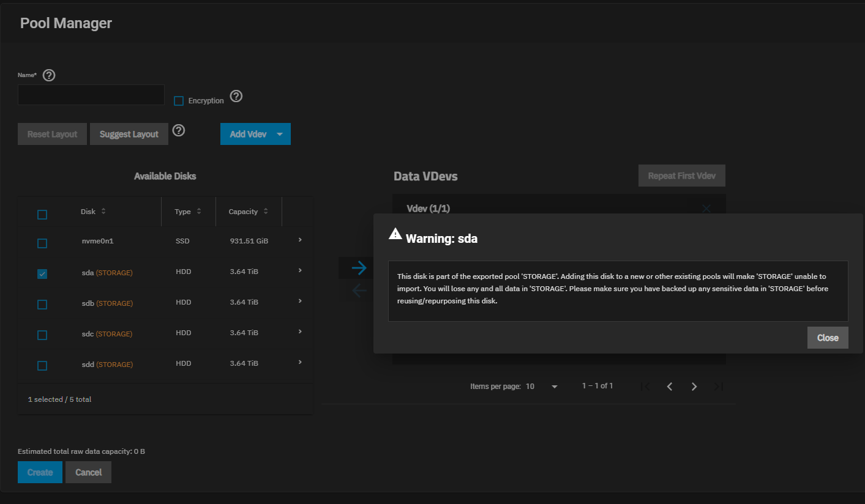The height and width of the screenshot is (504, 865).
Task: Click '1 – 1 of 1' pagination text
Action: tap(597, 386)
